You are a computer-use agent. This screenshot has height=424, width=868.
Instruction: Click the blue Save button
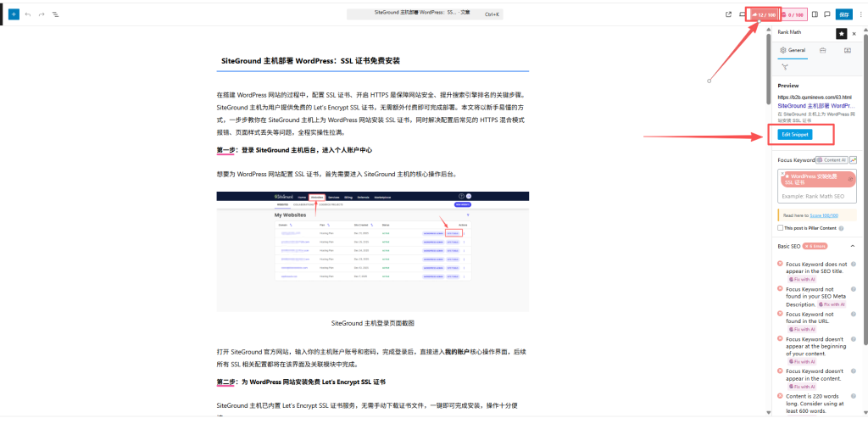[844, 14]
